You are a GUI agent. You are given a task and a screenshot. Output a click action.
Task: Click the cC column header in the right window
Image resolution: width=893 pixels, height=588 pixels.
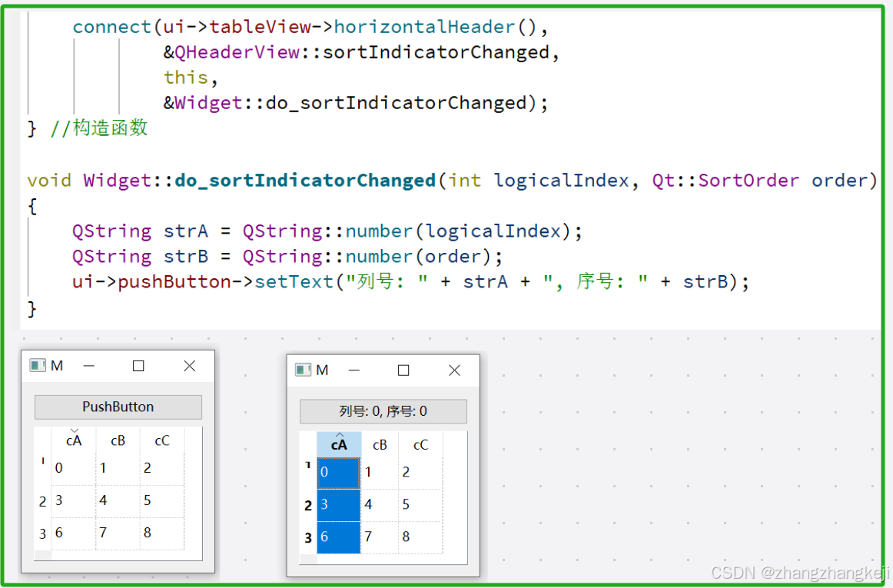pyautogui.click(x=421, y=444)
